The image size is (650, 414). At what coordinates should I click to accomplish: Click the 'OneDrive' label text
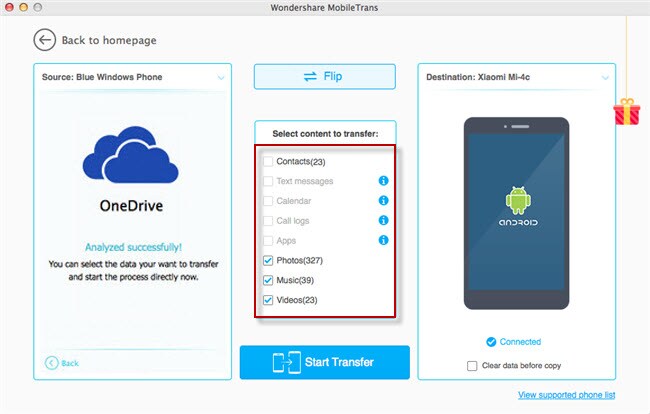(x=131, y=206)
